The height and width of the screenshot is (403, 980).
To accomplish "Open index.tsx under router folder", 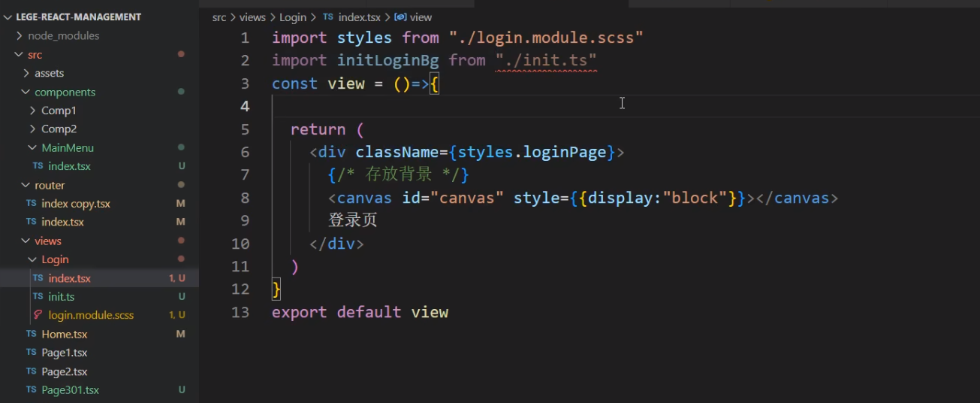I will (62, 222).
